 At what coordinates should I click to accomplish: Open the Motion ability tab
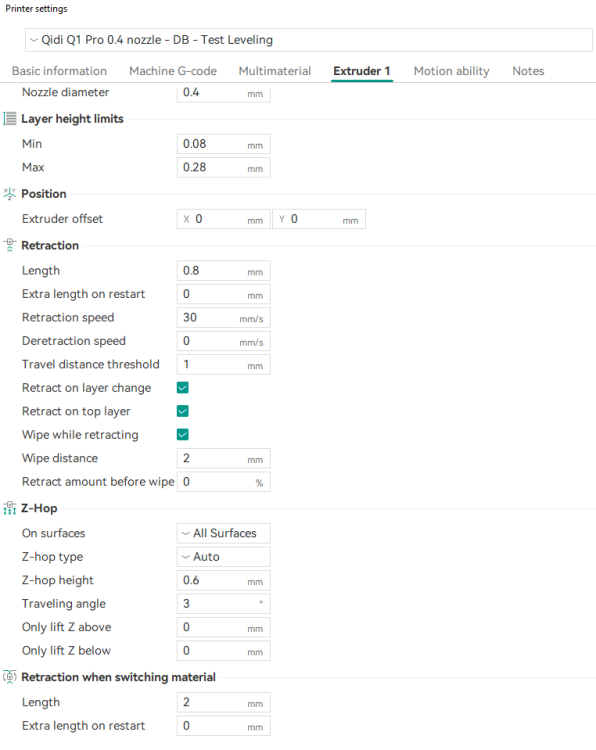(452, 71)
